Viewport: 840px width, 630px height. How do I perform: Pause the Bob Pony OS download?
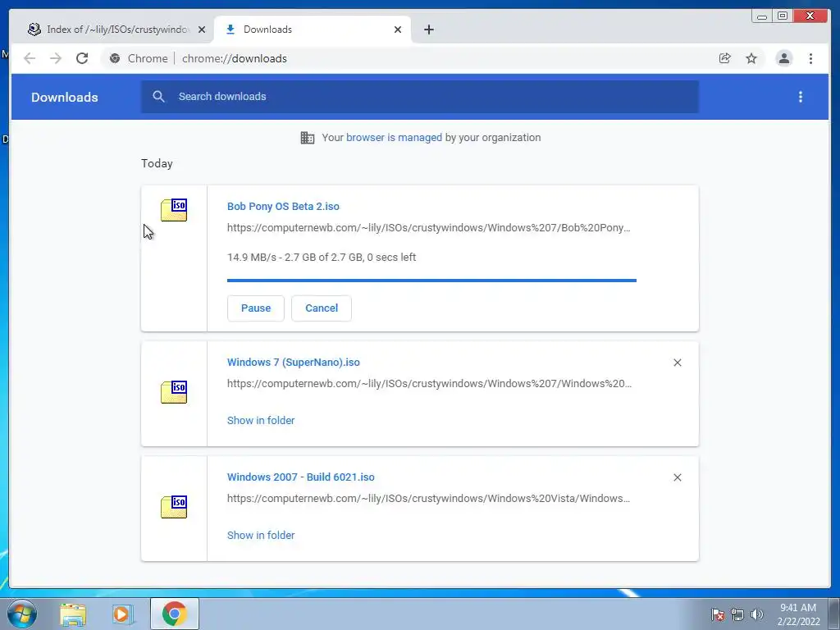pyautogui.click(x=256, y=308)
